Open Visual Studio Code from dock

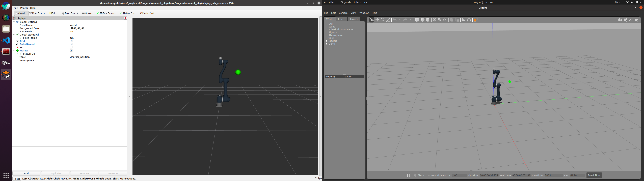[x=6, y=40]
